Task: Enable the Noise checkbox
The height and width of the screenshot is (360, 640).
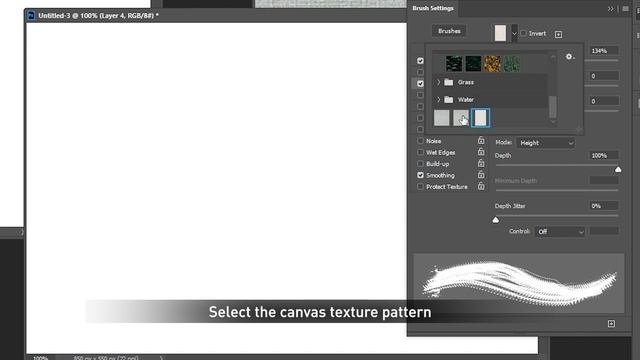Action: 420,141
